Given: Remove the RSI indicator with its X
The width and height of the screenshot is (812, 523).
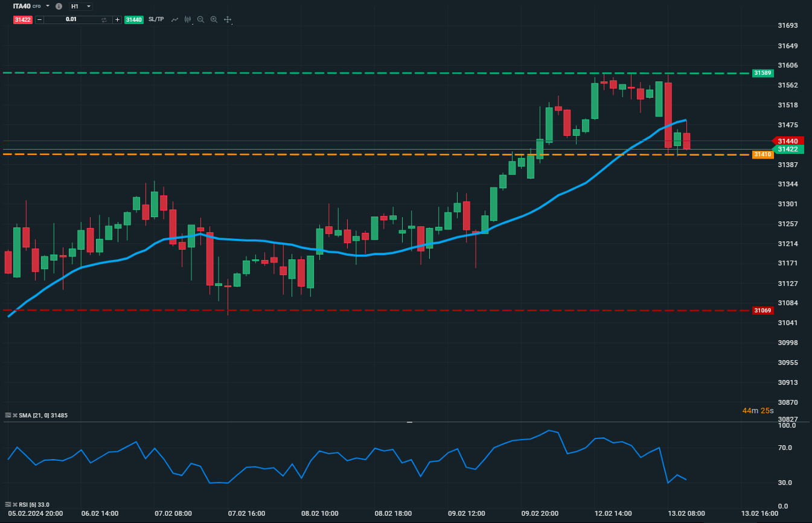Looking at the screenshot, I should point(14,504).
